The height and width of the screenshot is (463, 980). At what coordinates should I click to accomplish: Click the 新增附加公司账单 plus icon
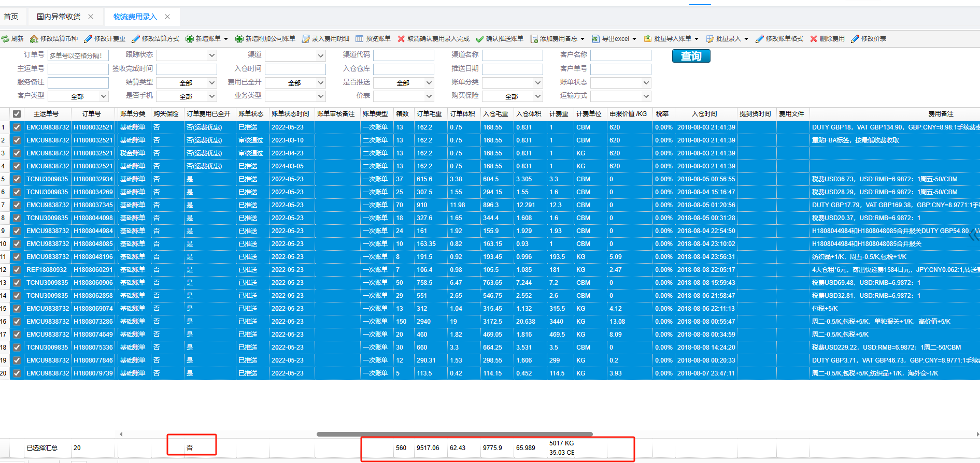click(239, 39)
